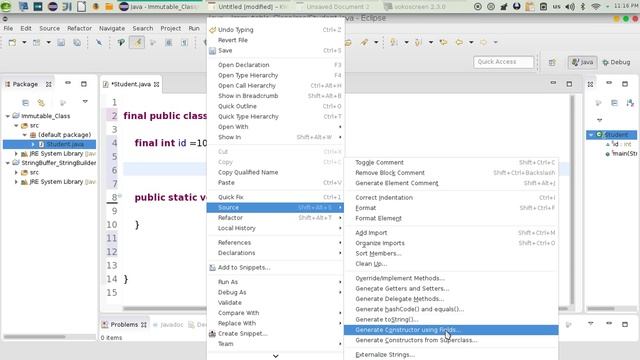Select Organize Imports
The height and width of the screenshot is (360, 640).
point(451,243)
